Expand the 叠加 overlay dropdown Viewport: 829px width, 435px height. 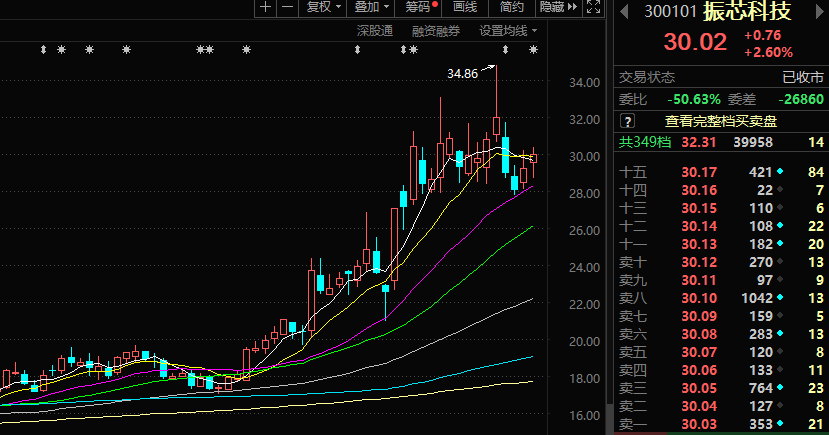point(371,7)
